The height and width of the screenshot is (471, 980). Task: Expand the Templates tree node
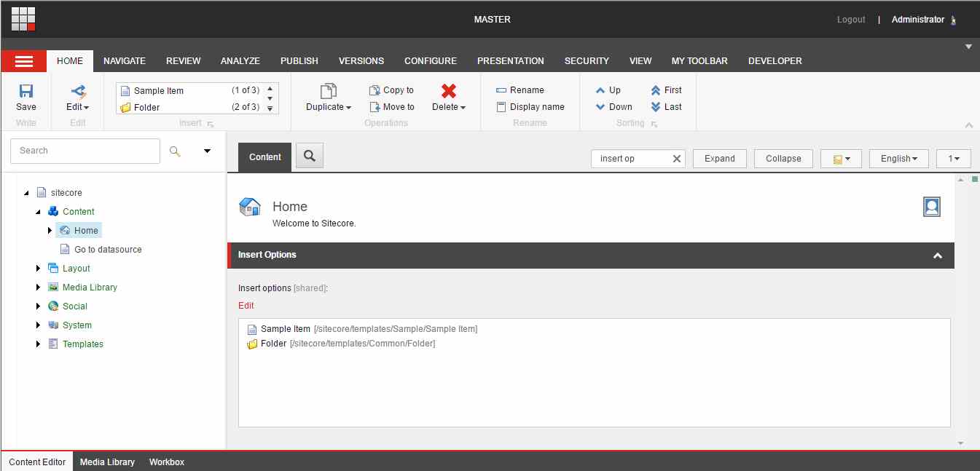[x=38, y=344]
